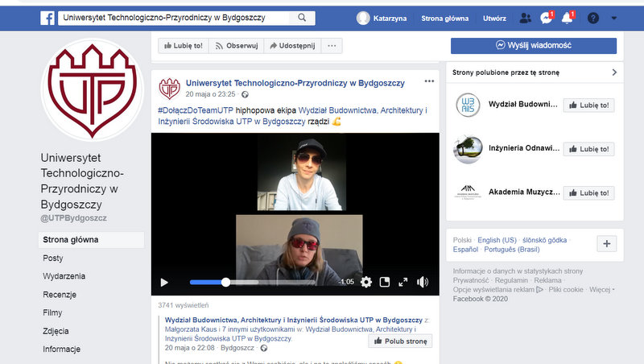Screen dimensions: 644x364
Task: Open Reklama footer link
Action: coord(547,280)
